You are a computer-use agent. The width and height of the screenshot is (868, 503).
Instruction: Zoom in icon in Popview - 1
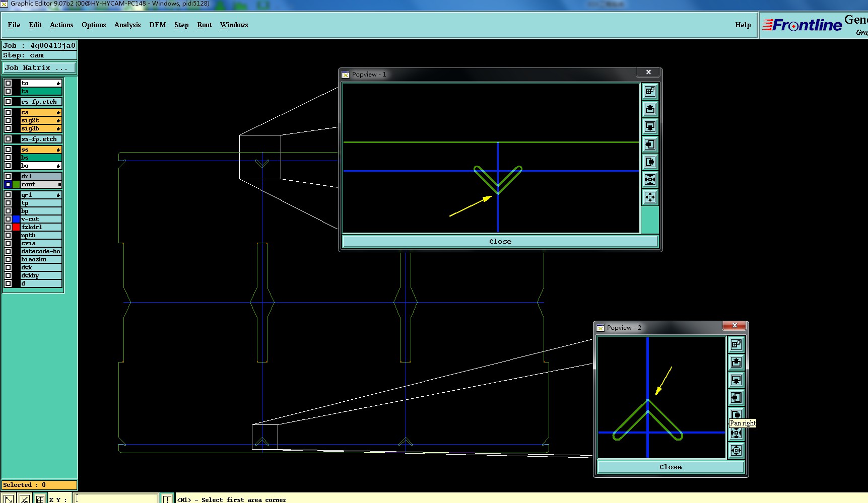[650, 179]
